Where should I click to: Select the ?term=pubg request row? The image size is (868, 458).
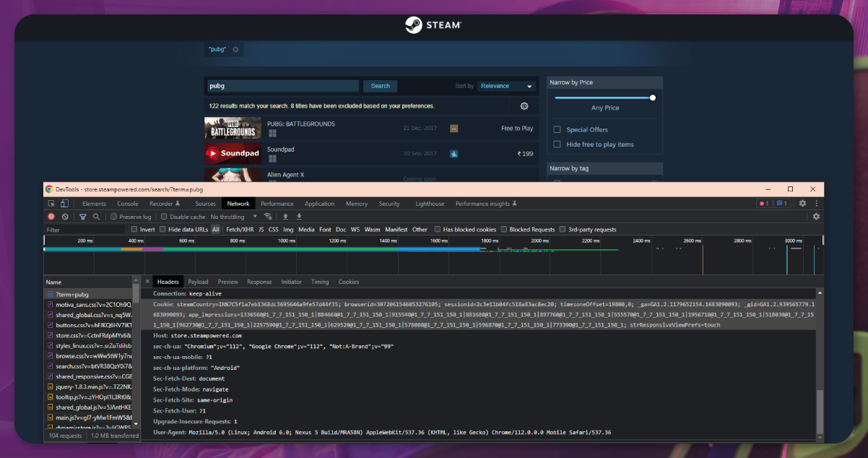point(87,295)
